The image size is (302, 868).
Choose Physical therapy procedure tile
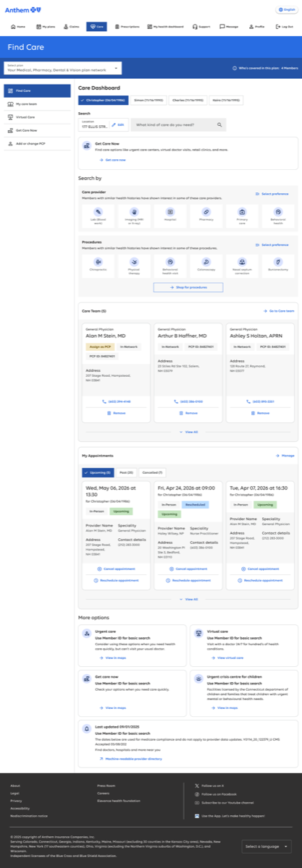[134, 265]
